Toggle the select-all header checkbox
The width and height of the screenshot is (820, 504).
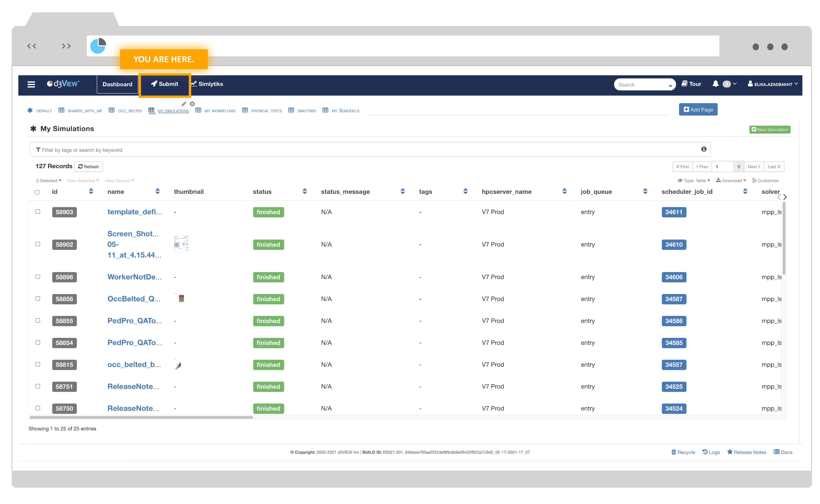(37, 192)
